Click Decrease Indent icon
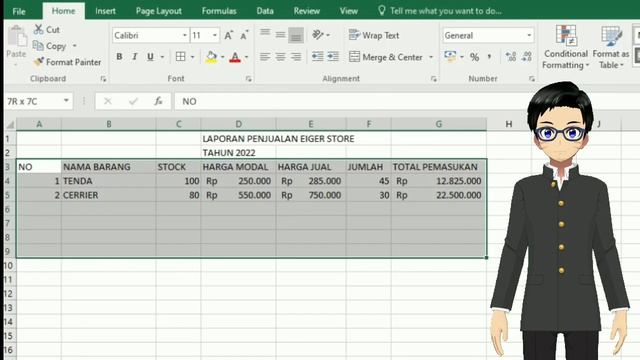640x360 pixels. 318,57
